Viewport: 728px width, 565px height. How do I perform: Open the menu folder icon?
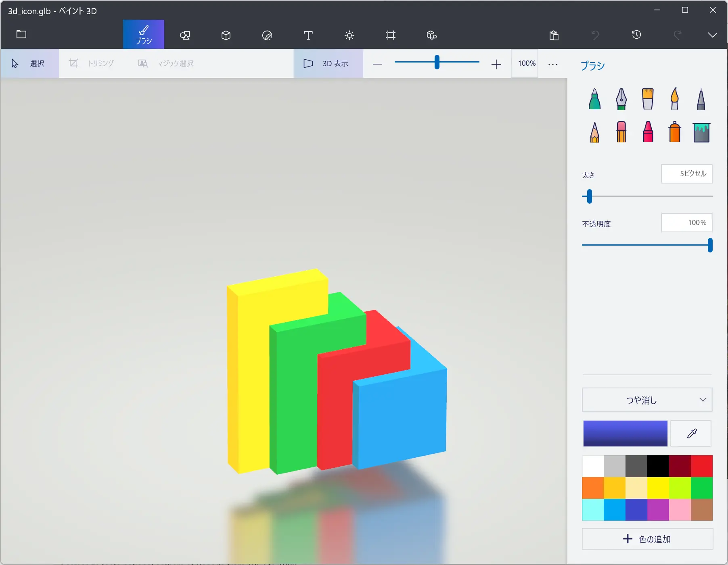click(x=21, y=34)
